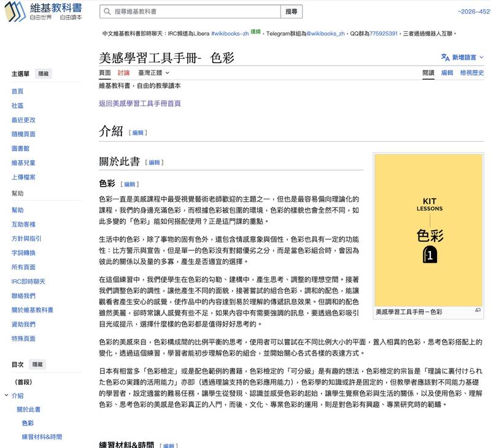This screenshot has height=448, width=491.
Task: Open the ~2026 user link top right
Action: (474, 12)
